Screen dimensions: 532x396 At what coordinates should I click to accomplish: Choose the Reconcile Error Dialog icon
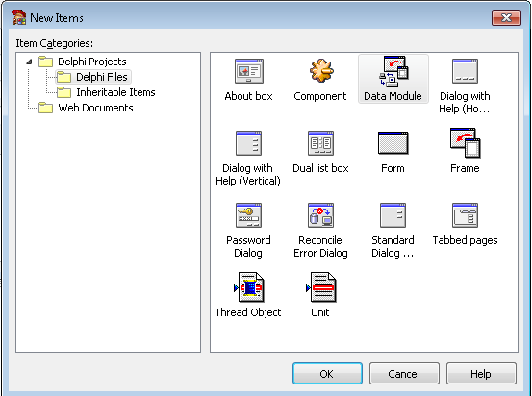(x=320, y=215)
